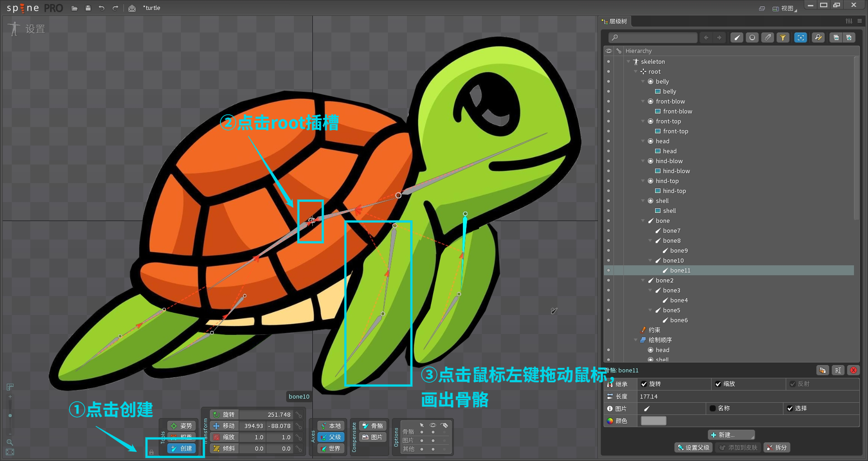
Task: Toggle visibility dot for skeleton row
Action: [x=609, y=61]
